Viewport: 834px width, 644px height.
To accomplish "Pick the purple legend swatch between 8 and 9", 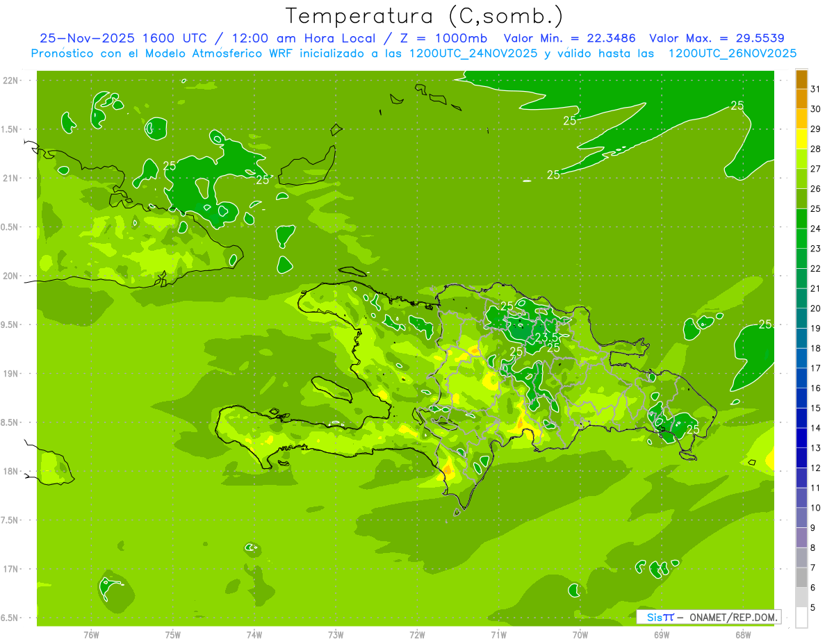I will click(x=801, y=538).
